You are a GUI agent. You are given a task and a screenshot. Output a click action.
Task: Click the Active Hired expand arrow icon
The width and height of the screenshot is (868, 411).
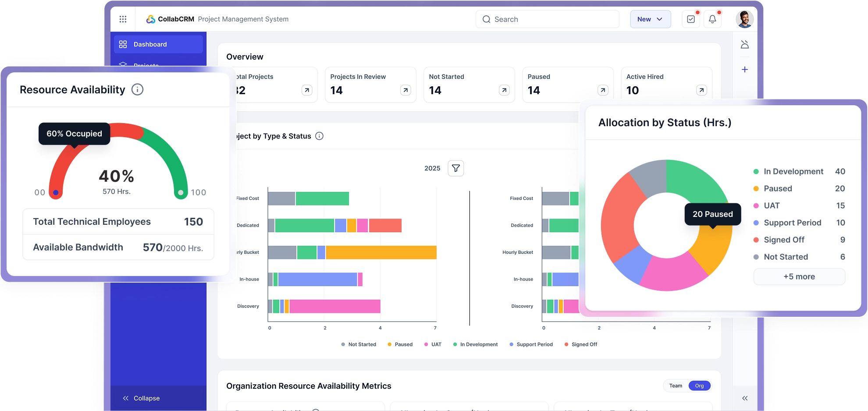(x=701, y=90)
